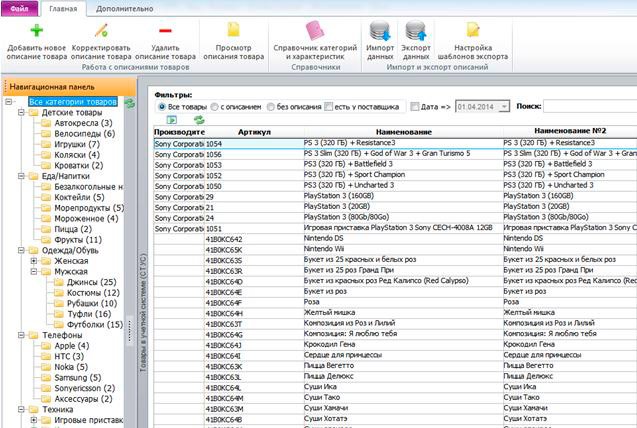Screen dimensions: 637x428
Task: Sort by Наименование №2 column header
Action: pos(570,131)
